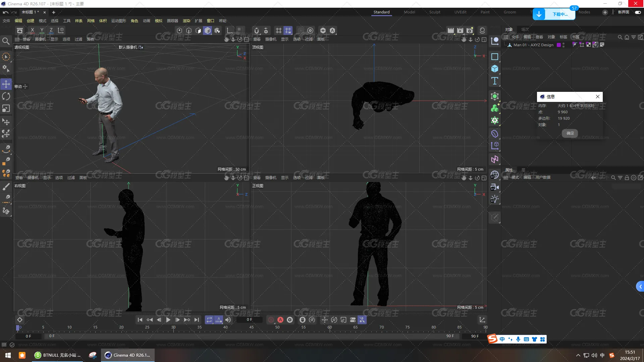Play the timeline animation forward
The height and width of the screenshot is (362, 644).
[x=168, y=320]
